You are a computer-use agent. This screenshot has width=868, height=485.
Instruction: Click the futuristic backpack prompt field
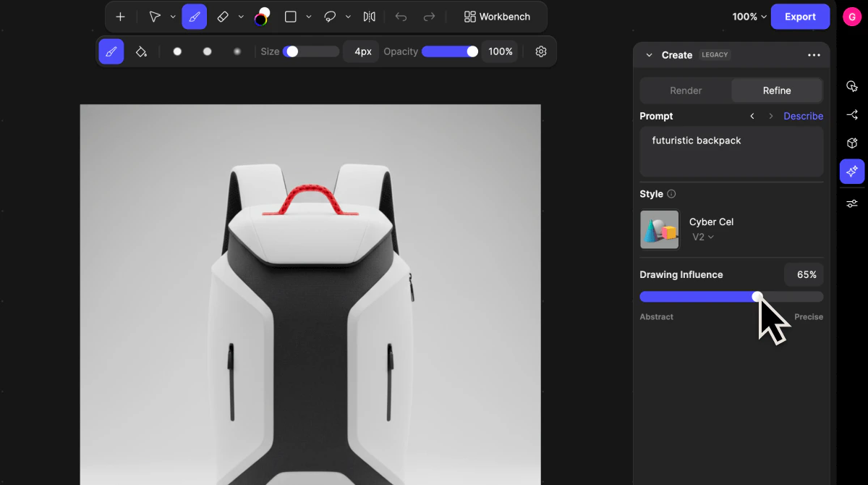(731, 151)
